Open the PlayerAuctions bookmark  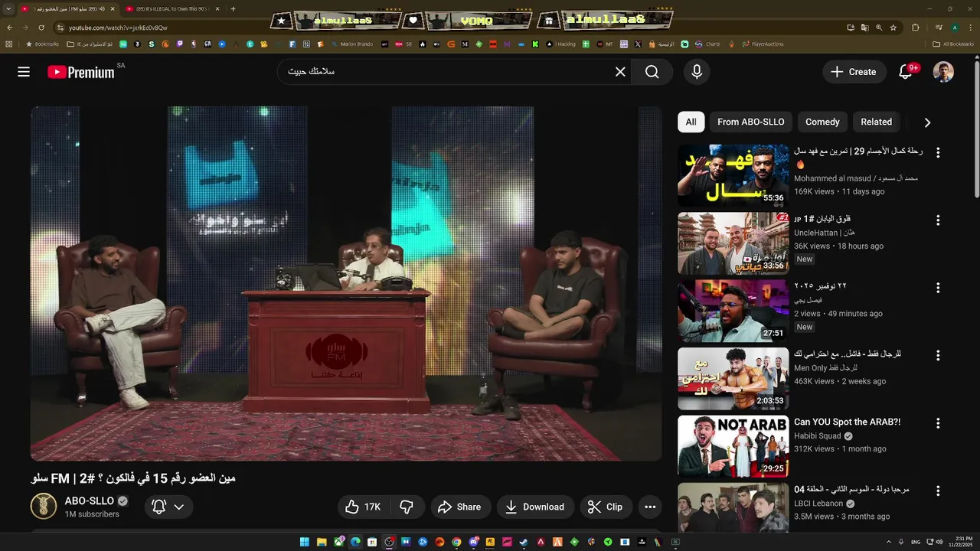(763, 44)
